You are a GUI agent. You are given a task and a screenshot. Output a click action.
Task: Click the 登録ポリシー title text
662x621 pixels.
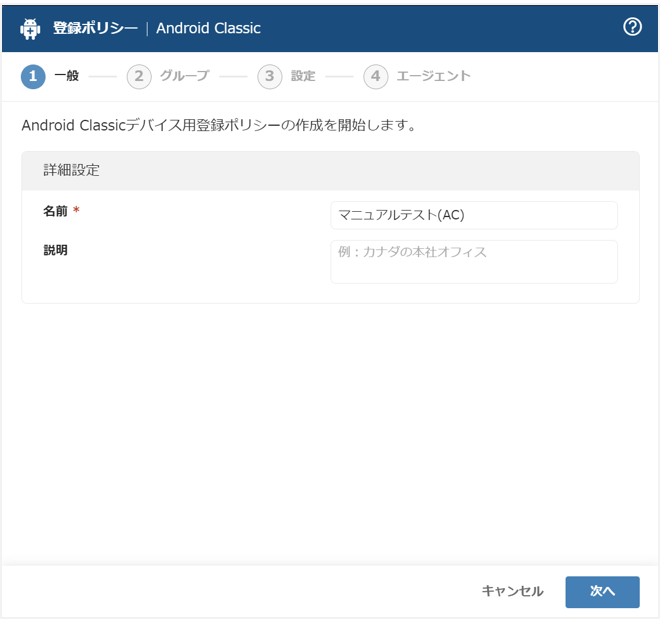[x=95, y=28]
